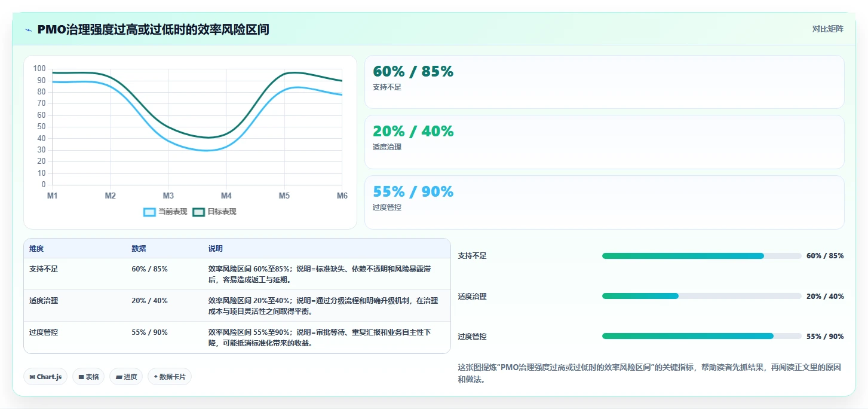Click the 60% / 85% table cell
Image resolution: width=868 pixels, height=409 pixels.
(x=149, y=269)
